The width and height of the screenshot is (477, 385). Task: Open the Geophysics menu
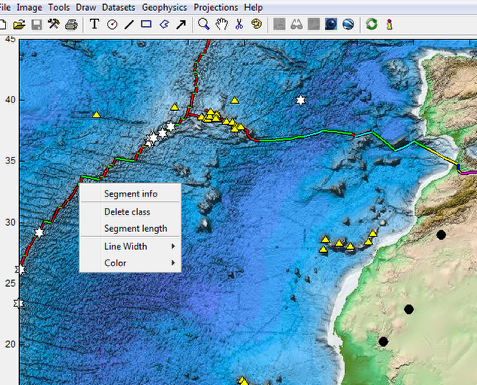click(x=164, y=7)
